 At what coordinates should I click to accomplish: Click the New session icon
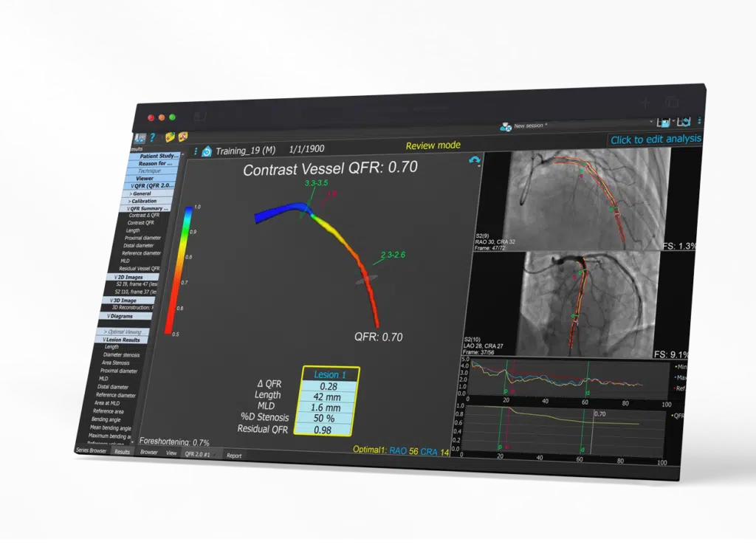[506, 127]
